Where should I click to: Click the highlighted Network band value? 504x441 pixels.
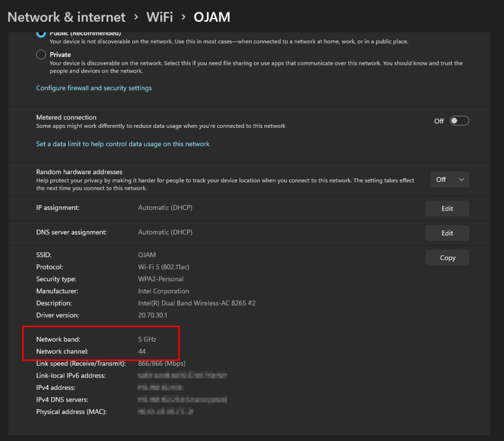146,339
